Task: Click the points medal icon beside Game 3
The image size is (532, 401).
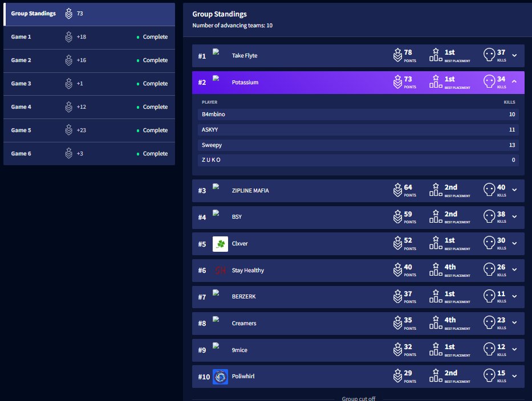Action: pyautogui.click(x=69, y=84)
